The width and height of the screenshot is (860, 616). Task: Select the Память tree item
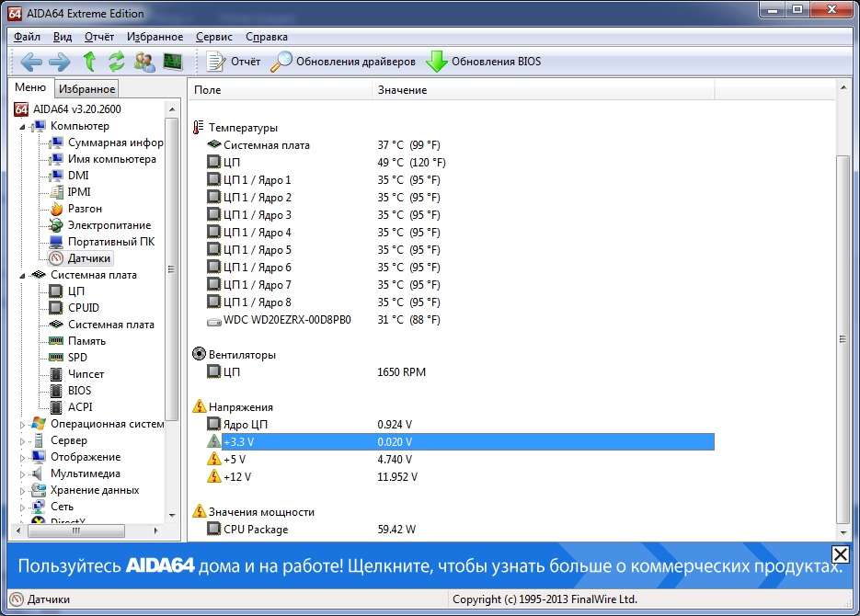[76, 341]
